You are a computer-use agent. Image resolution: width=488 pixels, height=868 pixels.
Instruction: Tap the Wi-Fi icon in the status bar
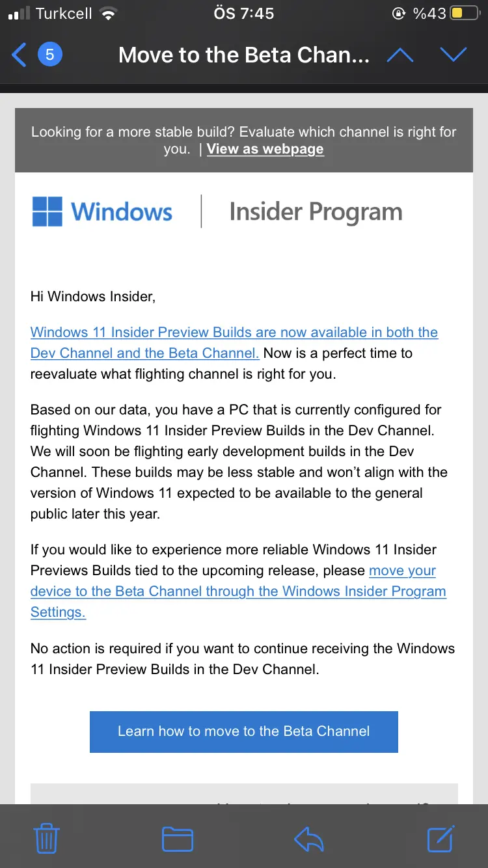tap(109, 14)
